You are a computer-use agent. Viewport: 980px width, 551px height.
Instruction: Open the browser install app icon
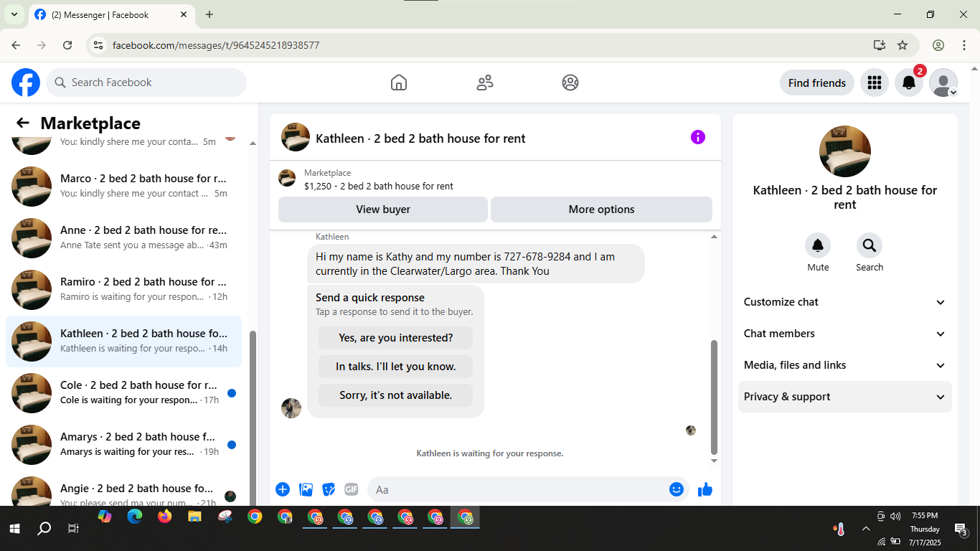pos(880,45)
